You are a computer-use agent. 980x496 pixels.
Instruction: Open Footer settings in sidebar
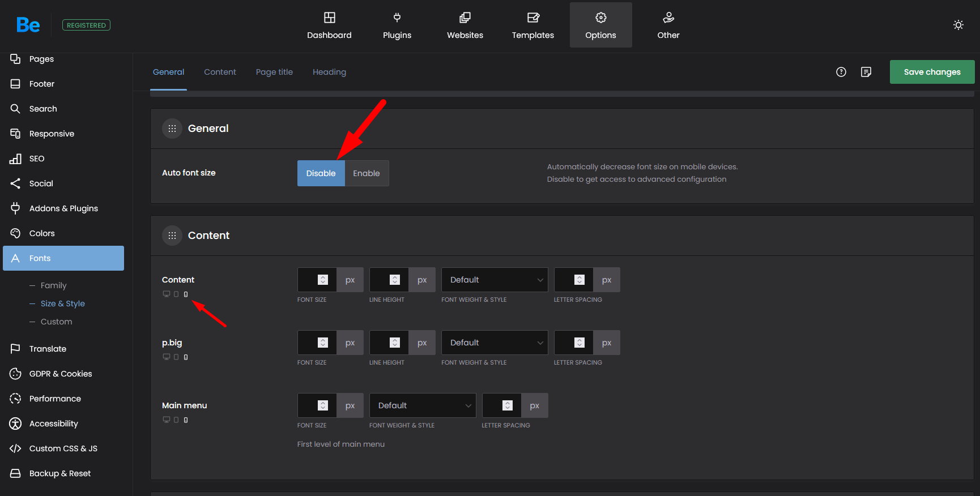click(63, 84)
